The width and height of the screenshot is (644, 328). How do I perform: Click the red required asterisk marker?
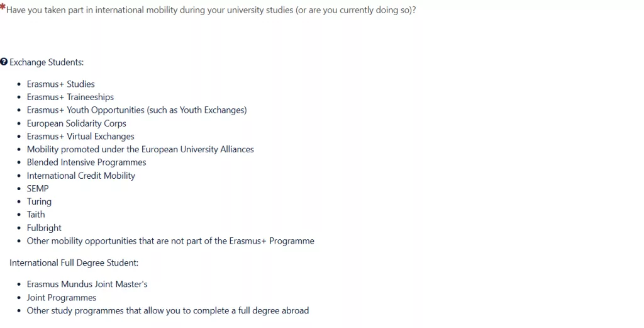pyautogui.click(x=3, y=8)
